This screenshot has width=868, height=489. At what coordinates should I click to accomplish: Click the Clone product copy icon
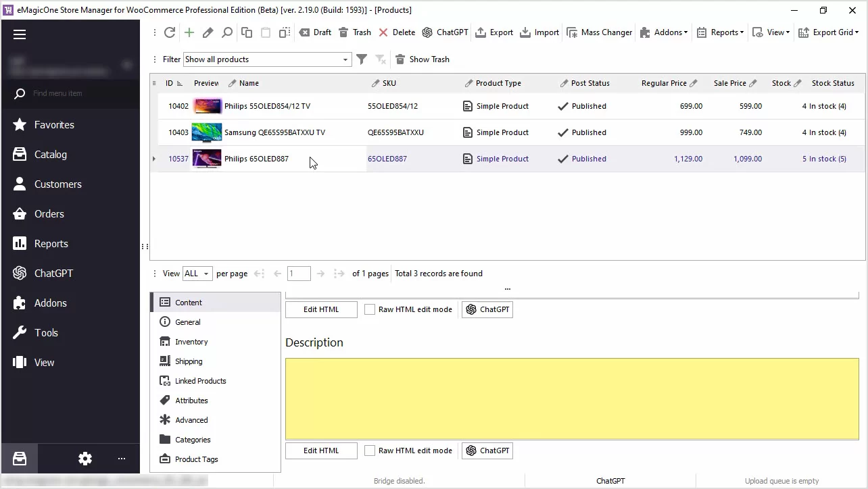(x=247, y=32)
